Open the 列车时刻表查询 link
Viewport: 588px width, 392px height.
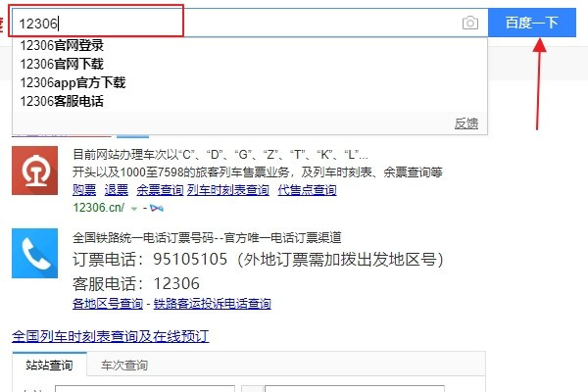[x=228, y=190]
